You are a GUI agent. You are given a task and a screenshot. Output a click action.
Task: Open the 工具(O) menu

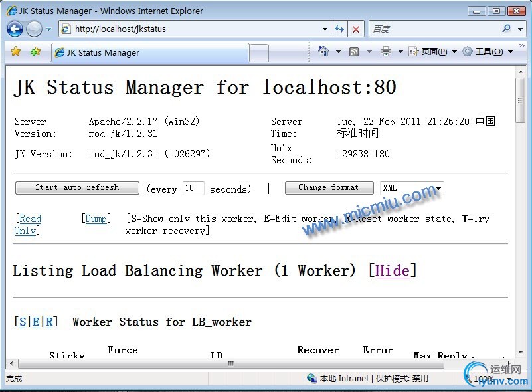pyautogui.click(x=488, y=52)
